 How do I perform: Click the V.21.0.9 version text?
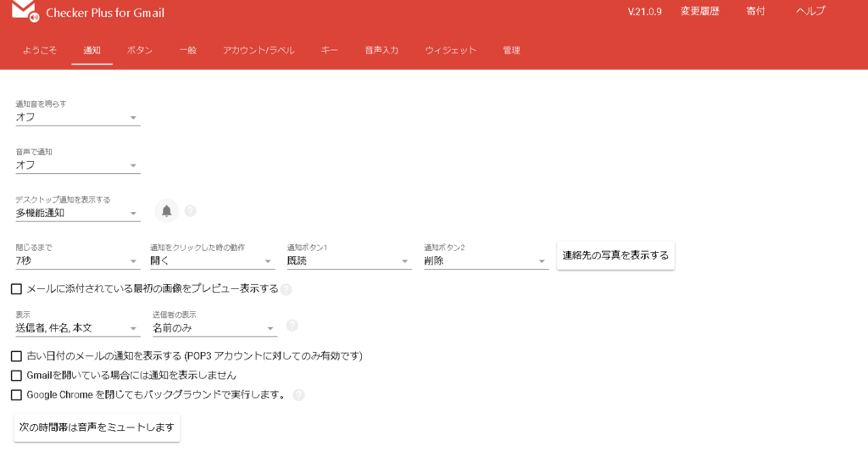[644, 12]
